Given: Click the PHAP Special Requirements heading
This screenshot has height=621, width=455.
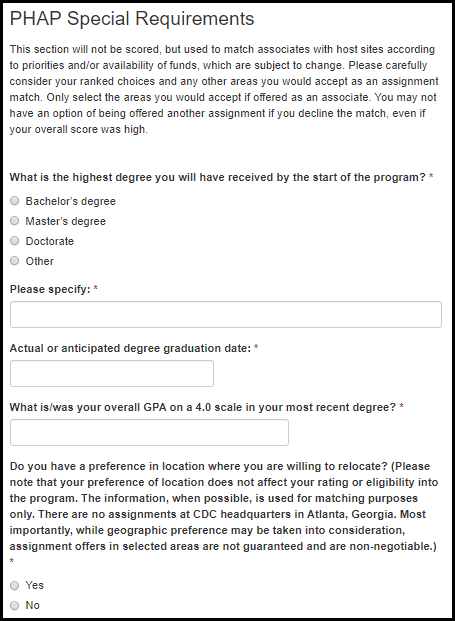Looking at the screenshot, I should coord(132,19).
